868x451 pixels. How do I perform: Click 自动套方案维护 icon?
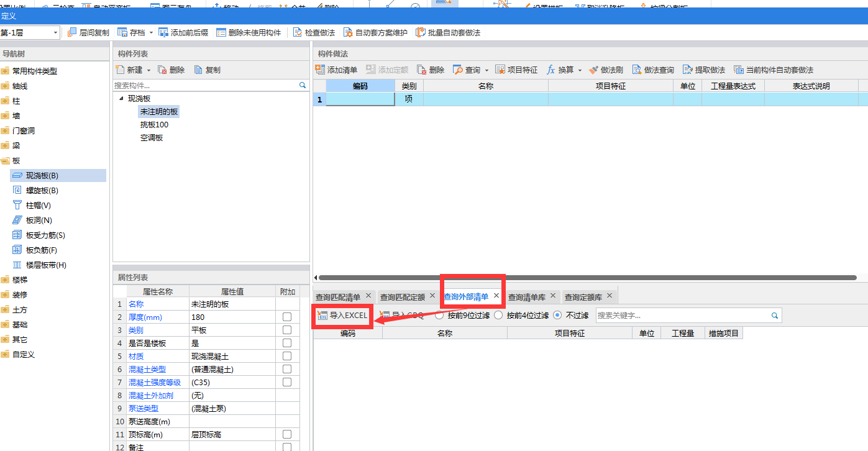(347, 32)
